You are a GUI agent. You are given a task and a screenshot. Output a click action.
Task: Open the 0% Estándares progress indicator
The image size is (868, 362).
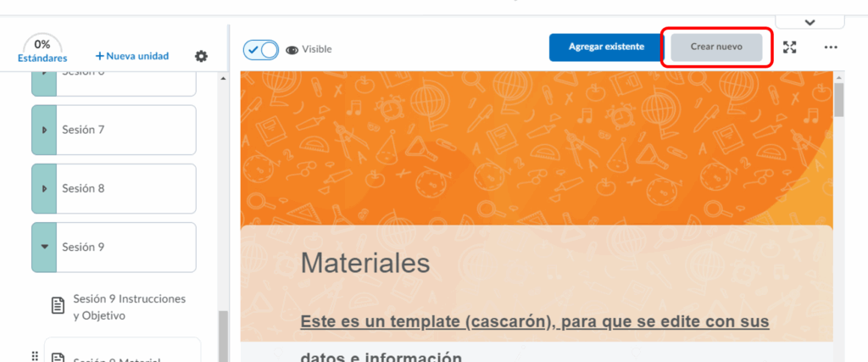[42, 50]
